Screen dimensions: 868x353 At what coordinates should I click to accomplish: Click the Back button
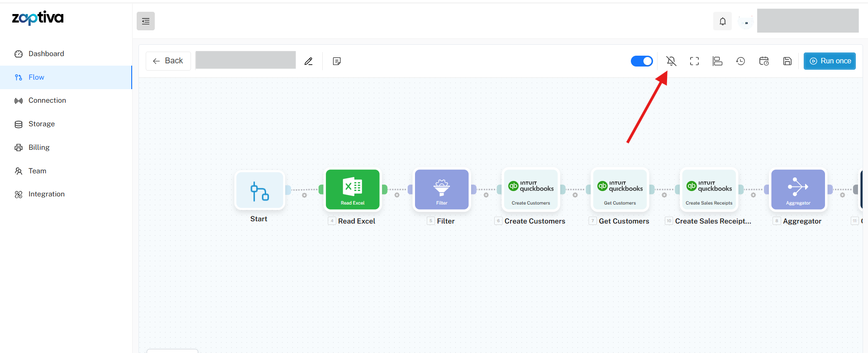(x=168, y=61)
